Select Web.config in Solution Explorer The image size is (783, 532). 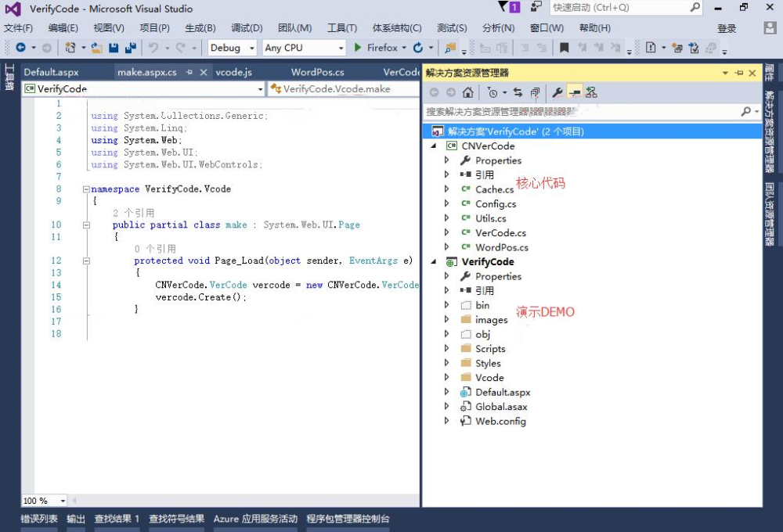pyautogui.click(x=500, y=421)
